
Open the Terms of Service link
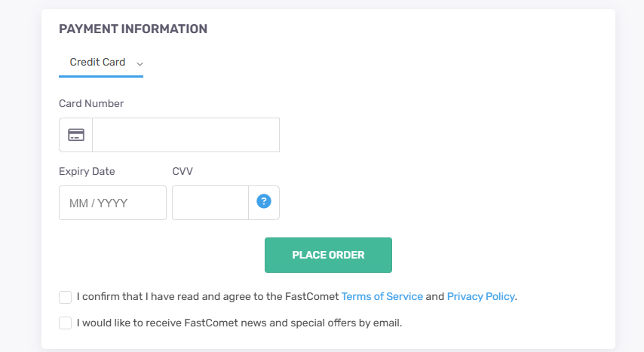(x=382, y=296)
